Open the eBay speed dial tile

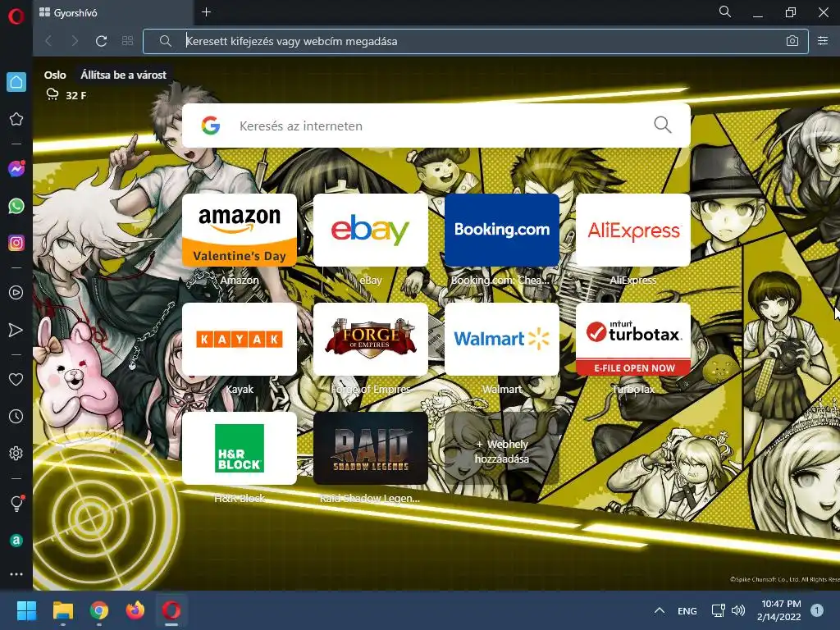[371, 230]
